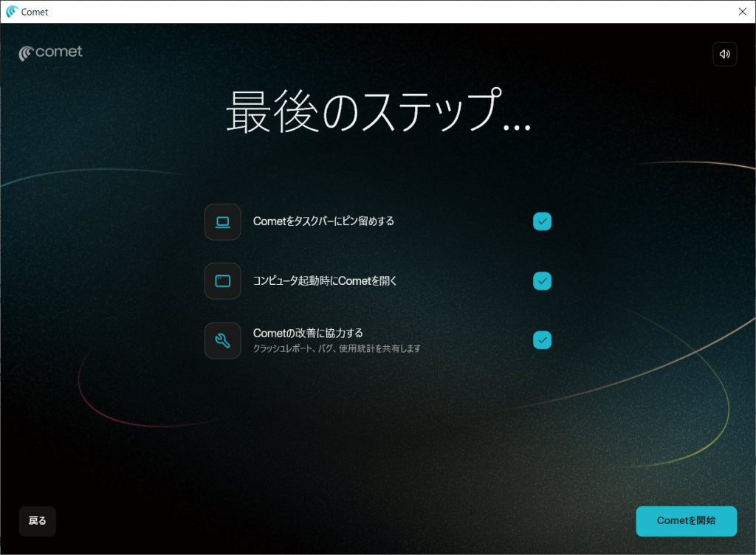Toggle the Cometの改善に協力する checkbox
The height and width of the screenshot is (555, 756).
tap(542, 340)
